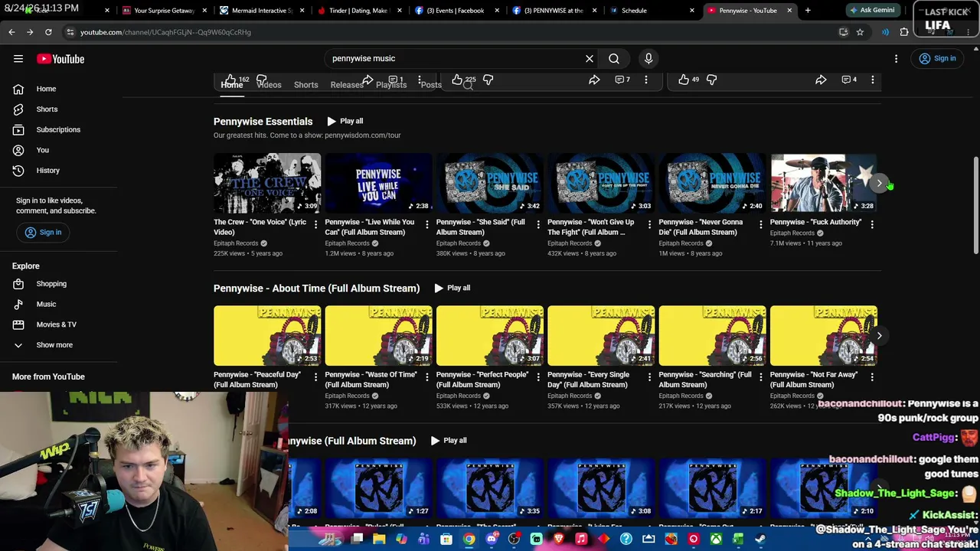Clear the search box with the X
The height and width of the screenshot is (551, 980).
(590, 58)
